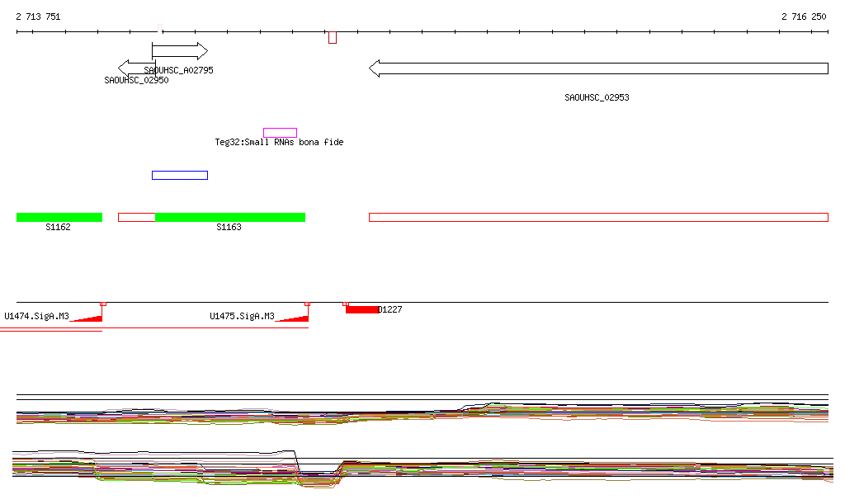Image resolution: width=845 pixels, height=504 pixels.
Task: Click the S1163 text label
Action: [x=229, y=228]
